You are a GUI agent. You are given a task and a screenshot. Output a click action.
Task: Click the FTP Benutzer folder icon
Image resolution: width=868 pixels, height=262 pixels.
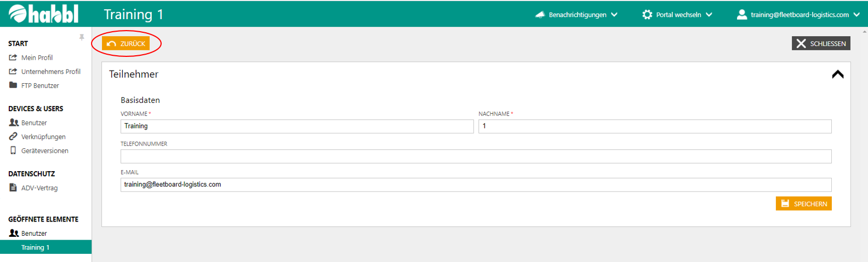(13, 85)
